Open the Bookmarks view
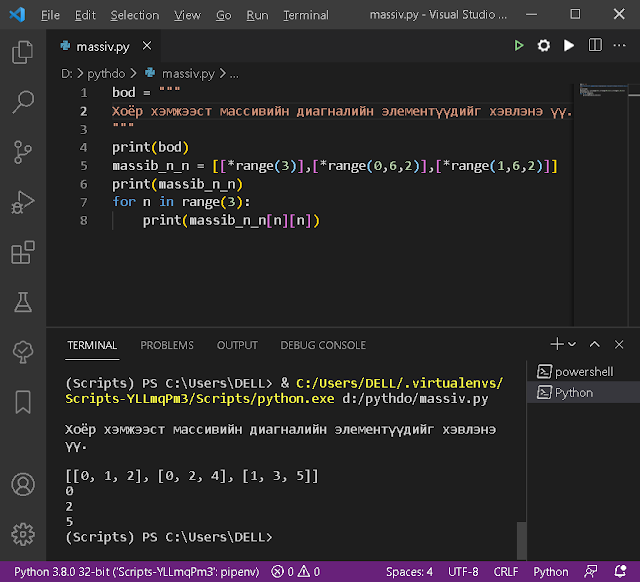This screenshot has width=640, height=582. [23, 402]
